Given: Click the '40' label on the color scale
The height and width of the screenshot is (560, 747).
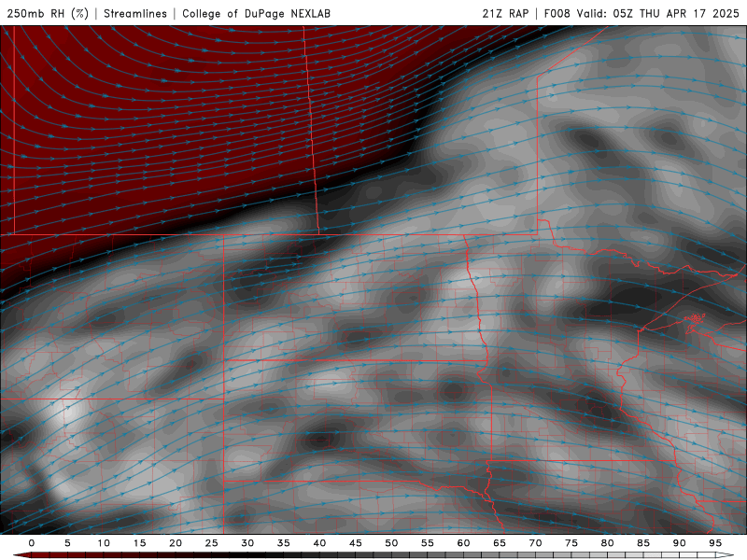Looking at the screenshot, I should pos(319,543).
